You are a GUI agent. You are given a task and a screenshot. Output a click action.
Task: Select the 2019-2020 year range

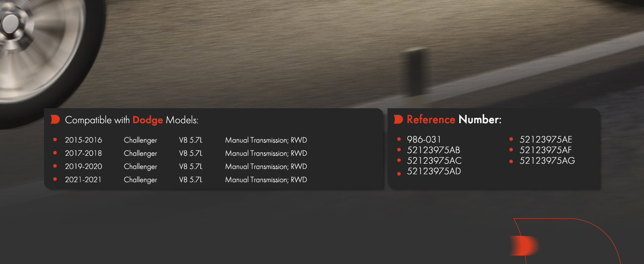pos(83,166)
